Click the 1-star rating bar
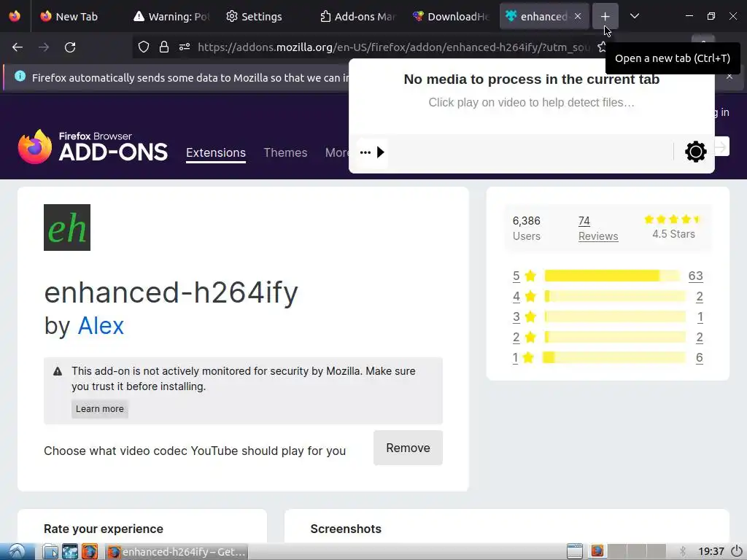Viewport: 747px width, 560px height. click(x=614, y=357)
